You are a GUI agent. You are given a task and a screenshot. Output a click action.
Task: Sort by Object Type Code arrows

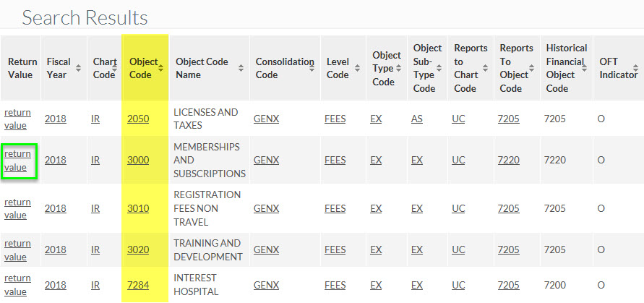[x=399, y=68]
